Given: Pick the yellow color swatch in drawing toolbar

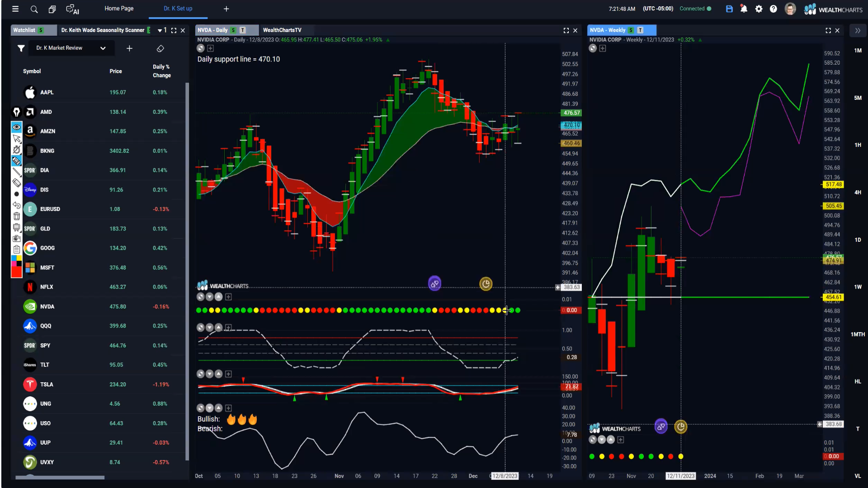Looking at the screenshot, I should coord(19,258).
